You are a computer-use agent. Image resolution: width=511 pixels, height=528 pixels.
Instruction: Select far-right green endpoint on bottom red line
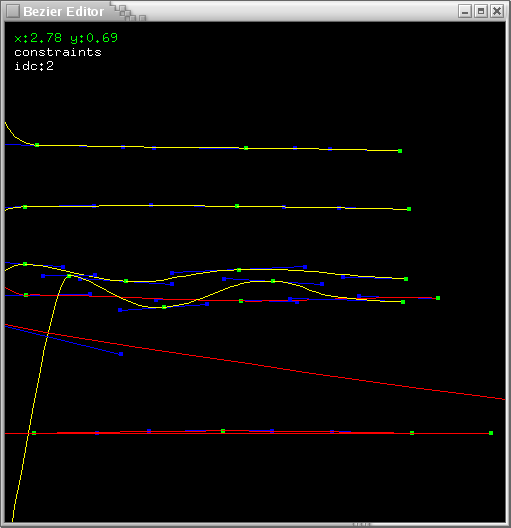tap(491, 433)
